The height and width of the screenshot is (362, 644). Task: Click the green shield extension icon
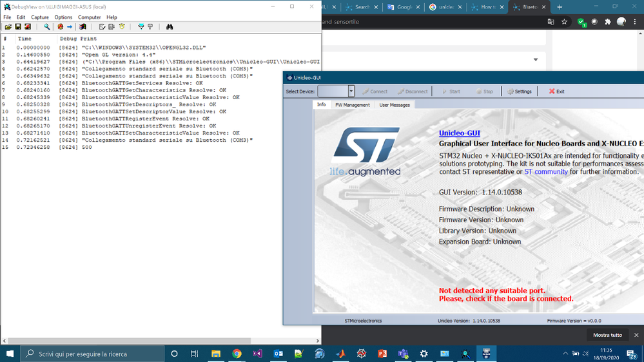coord(581,22)
